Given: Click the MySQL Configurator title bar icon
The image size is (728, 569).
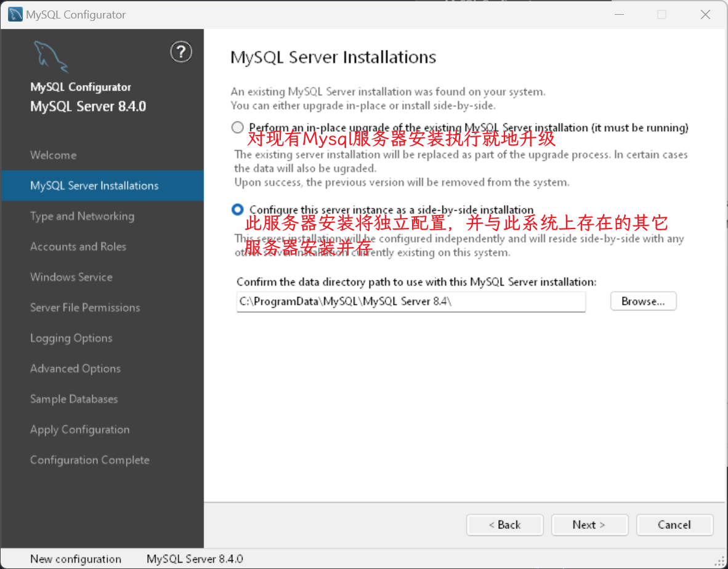Looking at the screenshot, I should pyautogui.click(x=15, y=14).
